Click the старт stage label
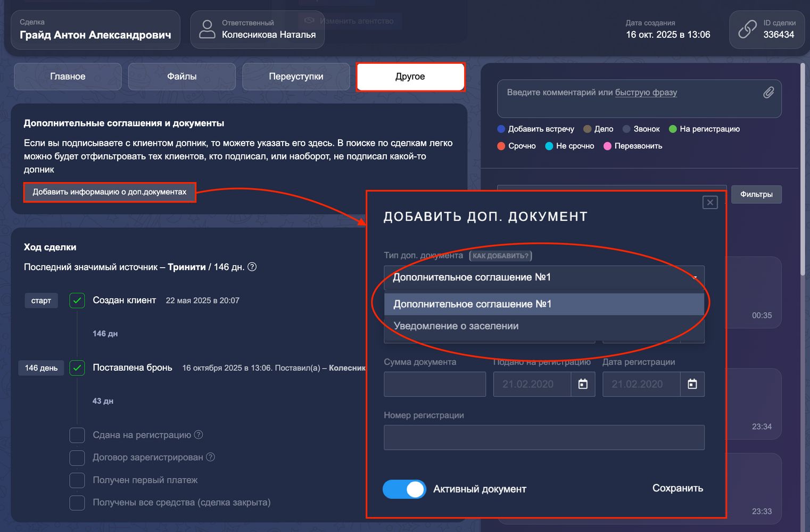 pyautogui.click(x=41, y=301)
